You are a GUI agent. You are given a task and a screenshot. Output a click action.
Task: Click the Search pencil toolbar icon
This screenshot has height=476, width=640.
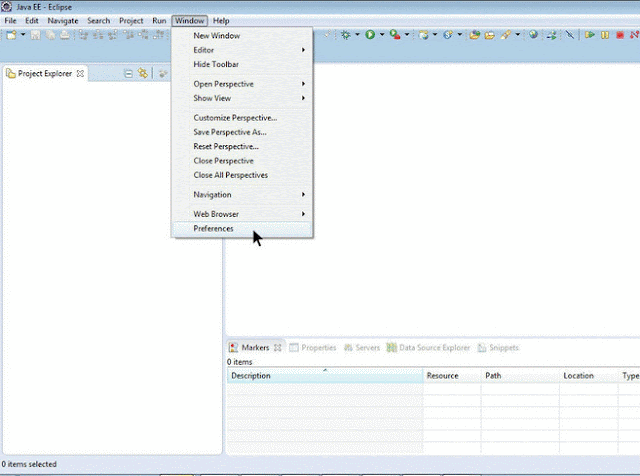coord(506,35)
